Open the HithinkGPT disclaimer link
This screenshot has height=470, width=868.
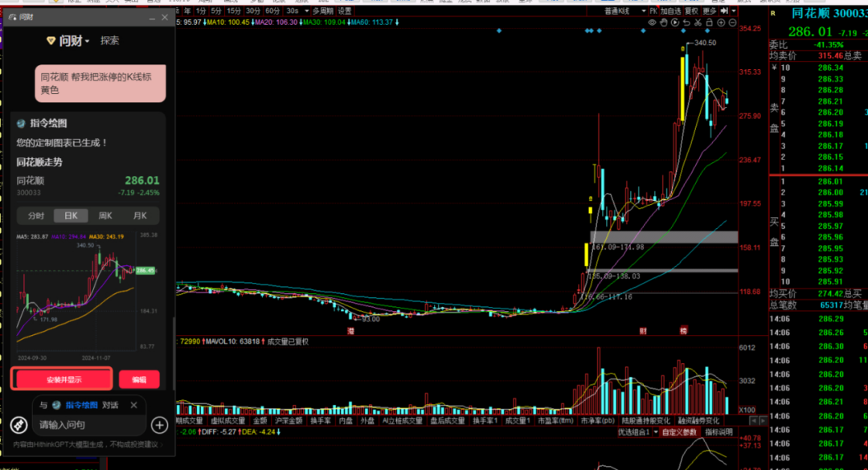tap(88, 444)
